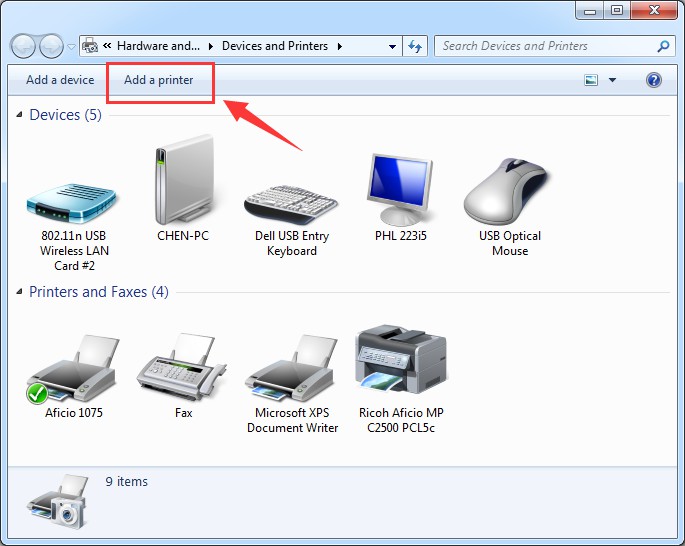
Task: Click the double chevron breadcrumb overflow
Action: tap(107, 45)
